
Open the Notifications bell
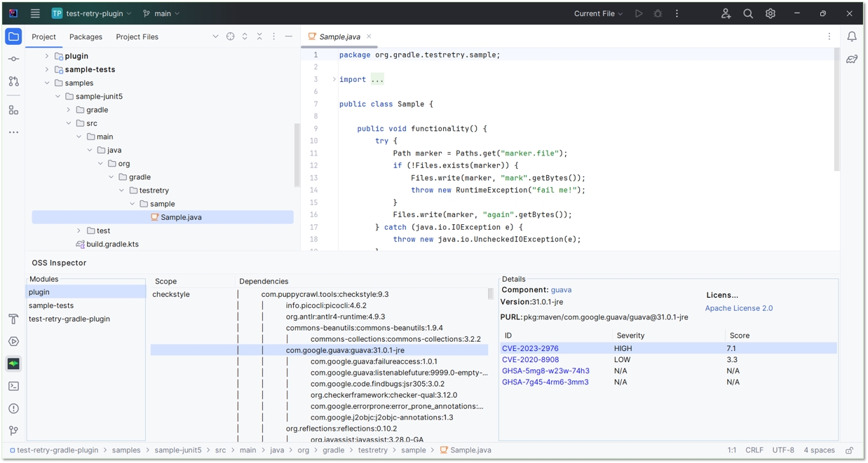click(852, 36)
